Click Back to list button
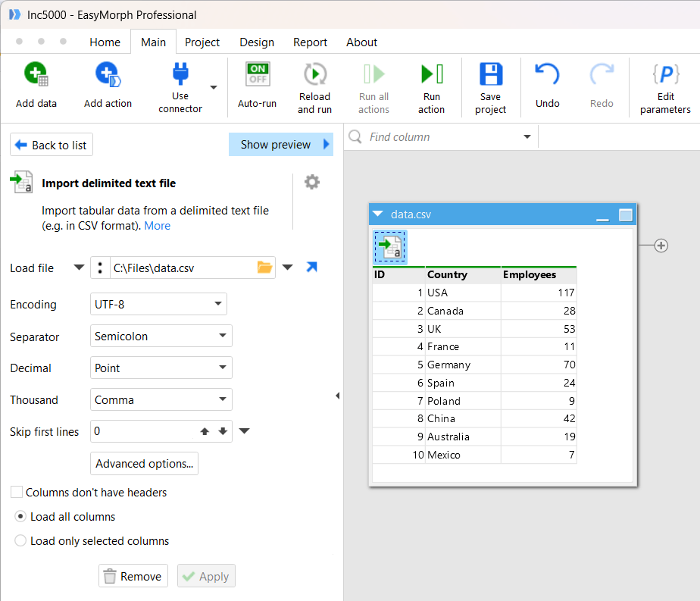 coord(52,145)
